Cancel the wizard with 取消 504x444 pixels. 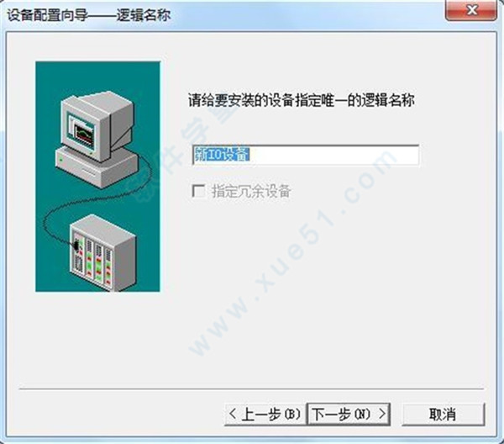pyautogui.click(x=443, y=414)
